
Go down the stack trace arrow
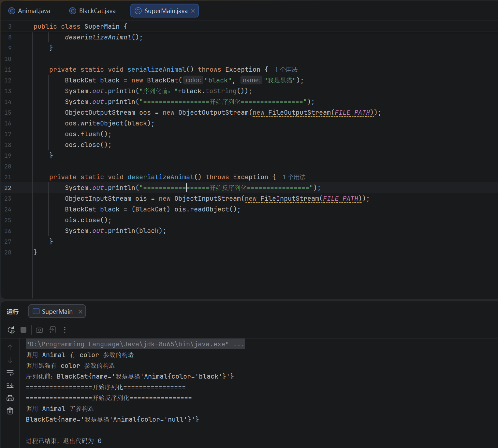(10, 360)
